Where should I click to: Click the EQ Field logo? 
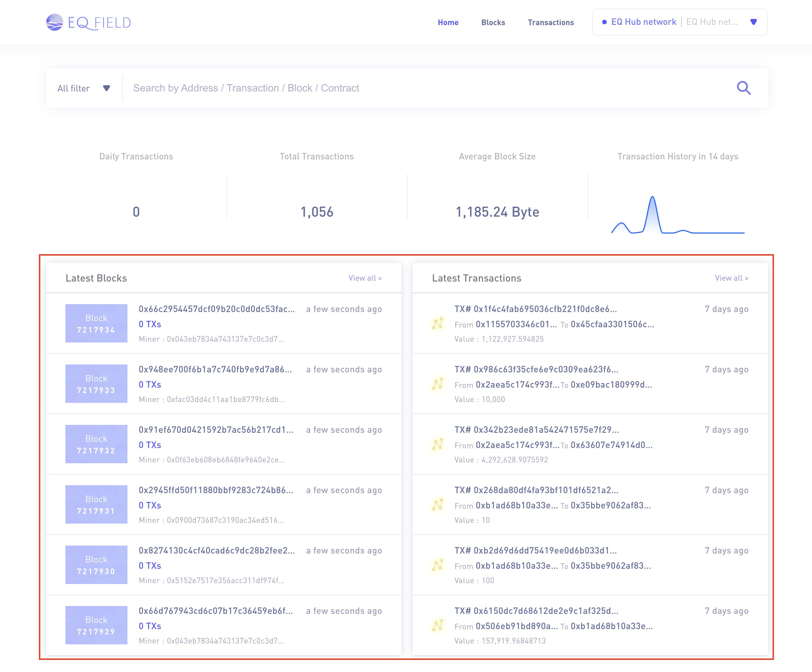tap(89, 23)
